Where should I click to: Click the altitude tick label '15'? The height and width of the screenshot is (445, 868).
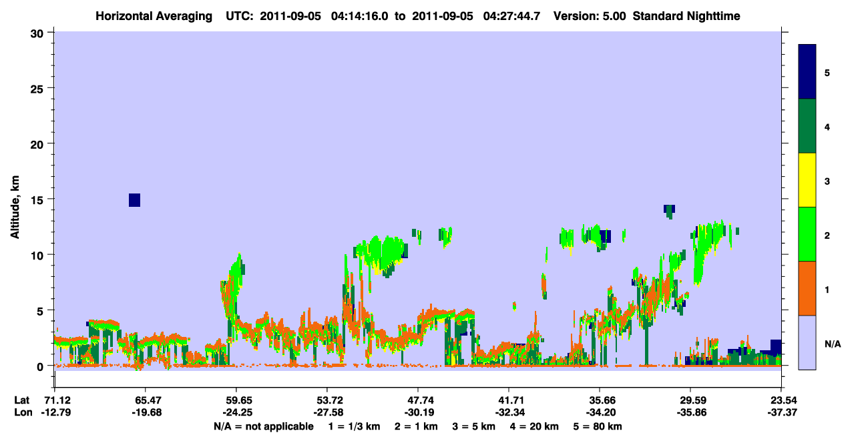[38, 199]
